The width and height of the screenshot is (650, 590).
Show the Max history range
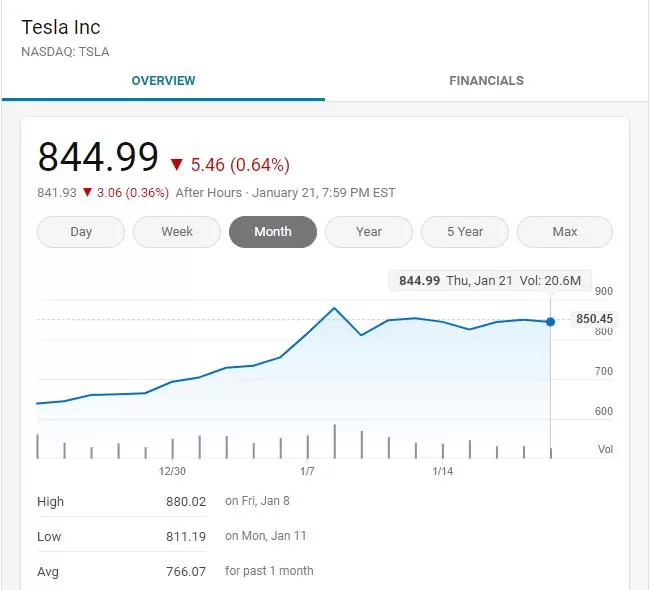click(565, 231)
